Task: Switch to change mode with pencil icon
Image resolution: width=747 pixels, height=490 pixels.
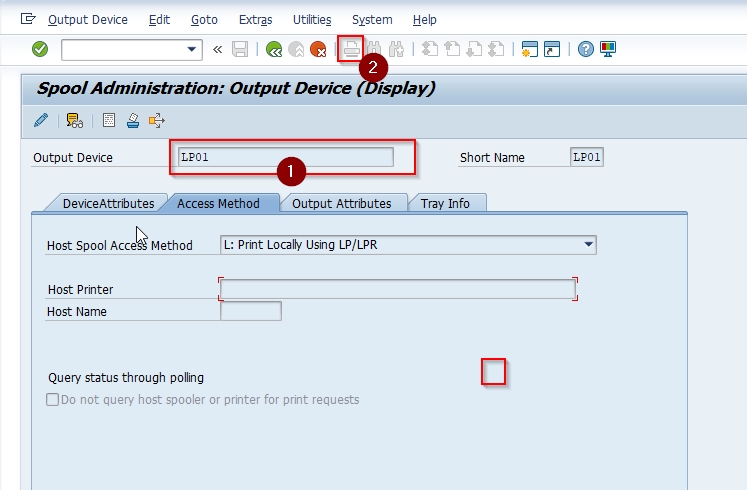Action: [x=41, y=120]
